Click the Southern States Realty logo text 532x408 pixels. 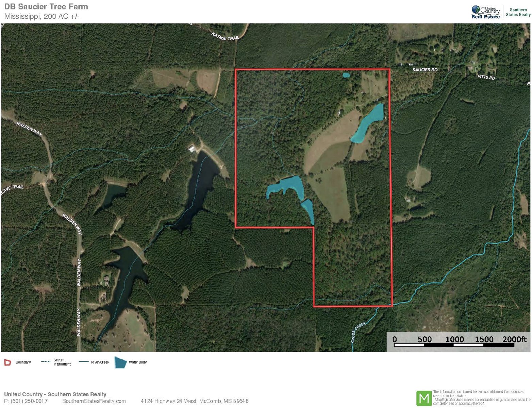click(518, 12)
